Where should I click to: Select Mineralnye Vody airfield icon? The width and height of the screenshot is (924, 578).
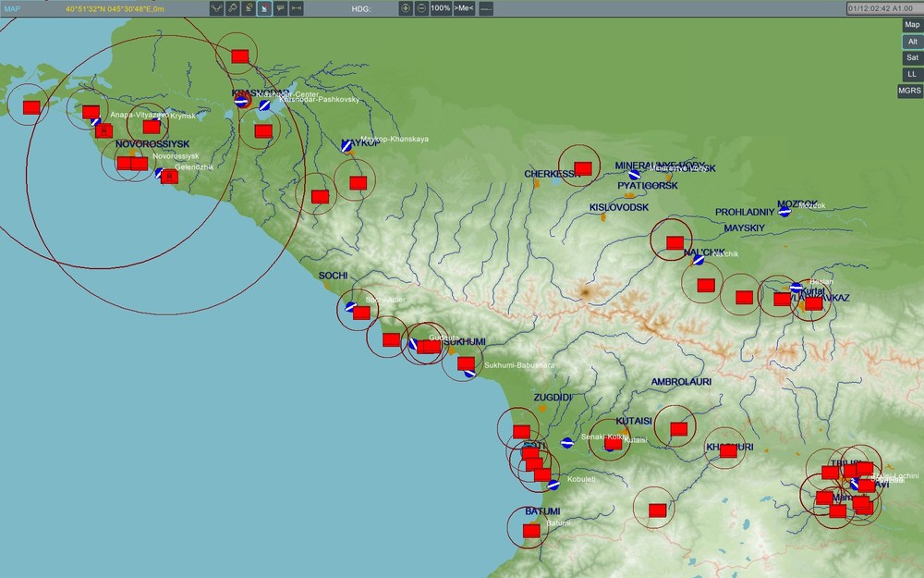point(634,175)
